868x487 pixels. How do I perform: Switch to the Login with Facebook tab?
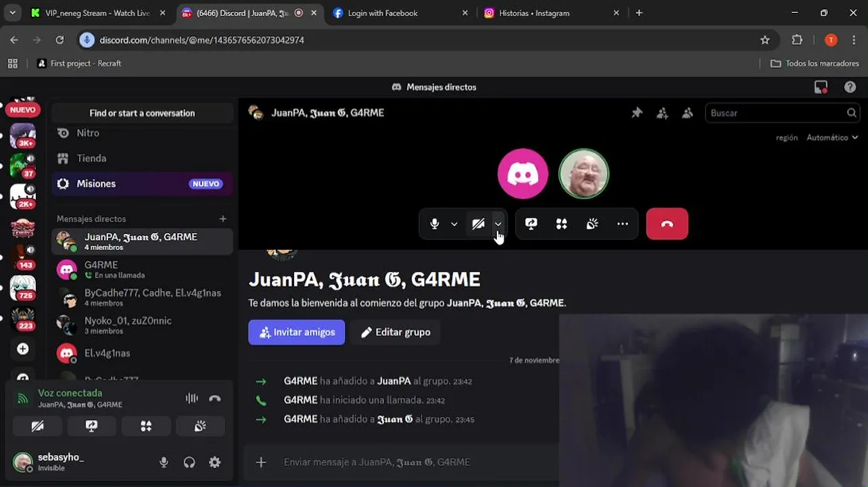click(x=400, y=13)
